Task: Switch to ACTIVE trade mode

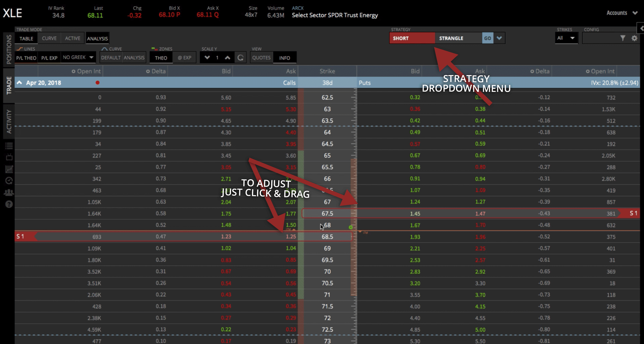Action: 73,38
